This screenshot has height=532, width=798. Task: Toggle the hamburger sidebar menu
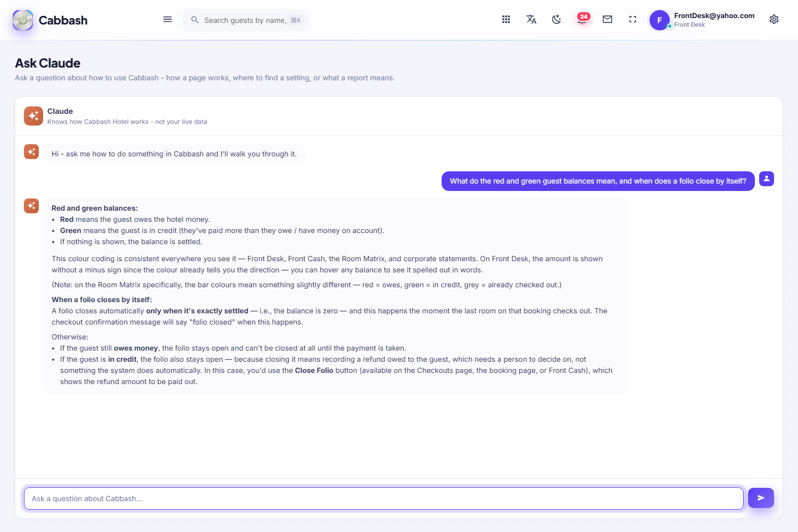pos(168,20)
